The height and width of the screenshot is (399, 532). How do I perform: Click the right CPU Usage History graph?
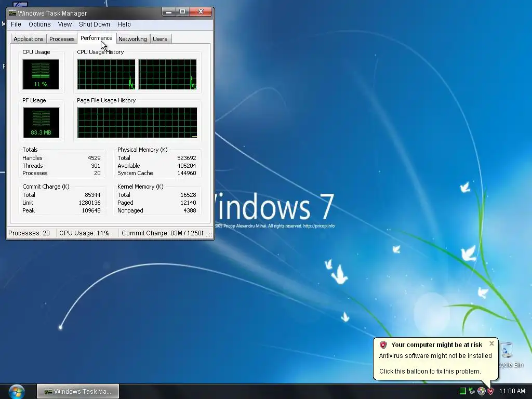tap(168, 74)
